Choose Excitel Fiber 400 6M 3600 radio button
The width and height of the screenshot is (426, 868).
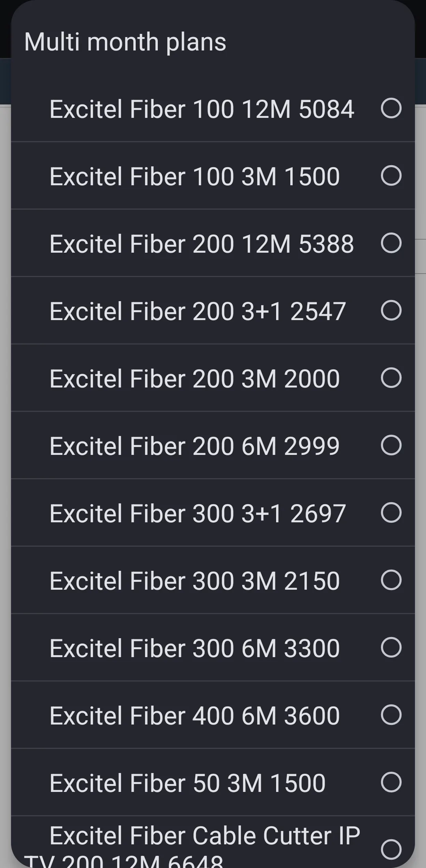(x=391, y=715)
